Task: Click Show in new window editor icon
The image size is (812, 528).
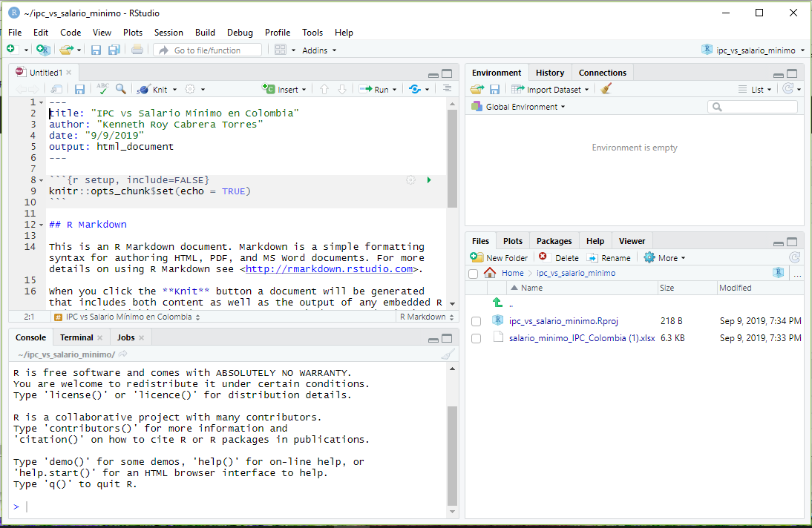Action: click(56, 89)
